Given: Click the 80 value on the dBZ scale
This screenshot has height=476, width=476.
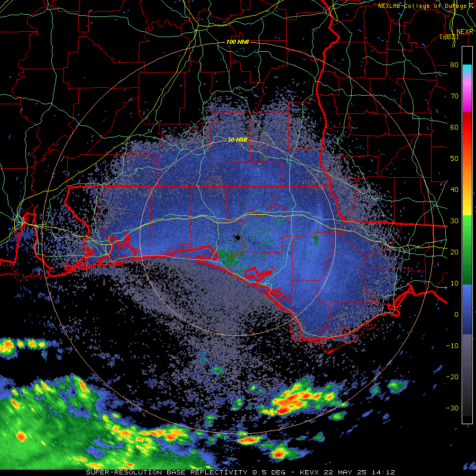Looking at the screenshot, I should point(454,65).
